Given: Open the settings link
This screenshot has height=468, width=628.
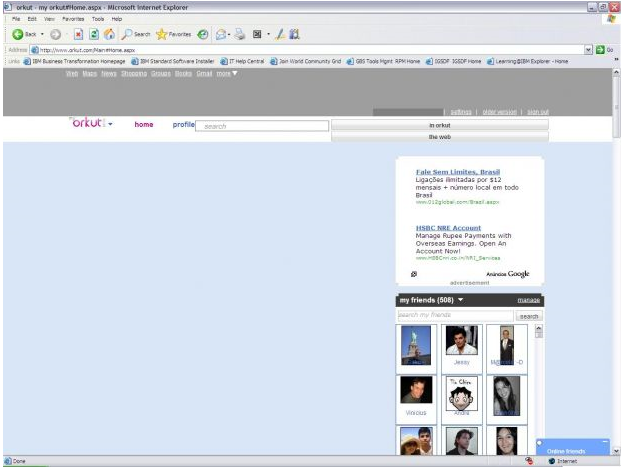Looking at the screenshot, I should tap(461, 112).
